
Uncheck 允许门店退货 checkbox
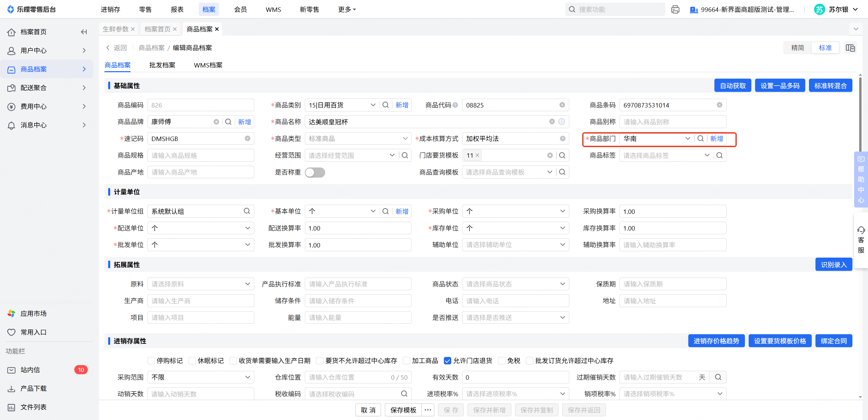[447, 361]
